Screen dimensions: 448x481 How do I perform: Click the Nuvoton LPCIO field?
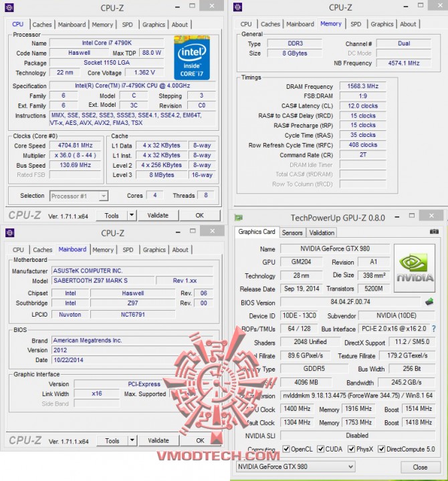(x=70, y=315)
